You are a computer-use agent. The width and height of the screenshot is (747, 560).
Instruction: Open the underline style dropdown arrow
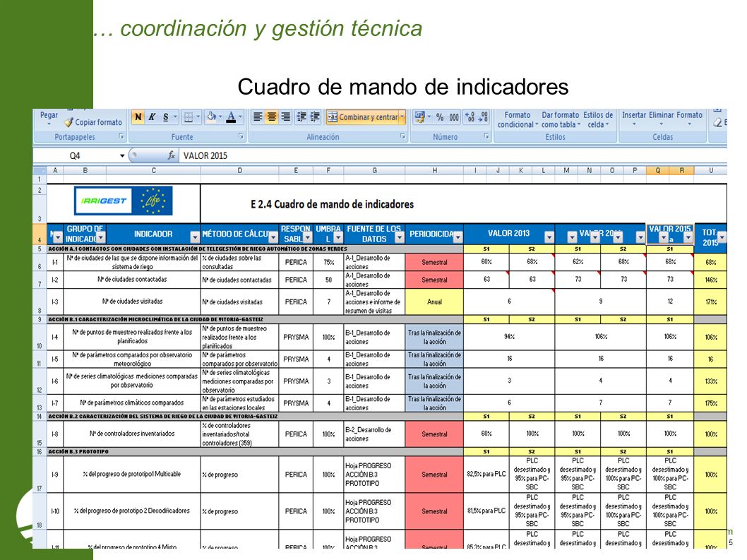(175, 117)
